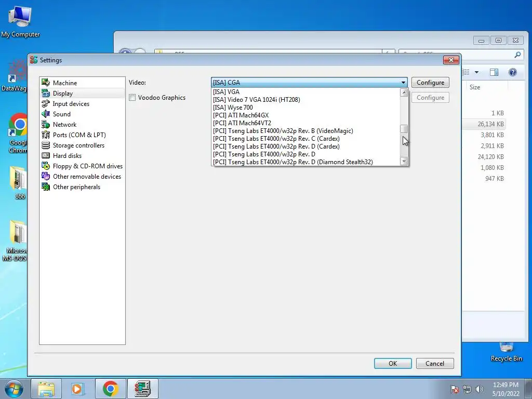
Task: Click the taskbar clock showing 12:49 PM
Action: [506, 389]
